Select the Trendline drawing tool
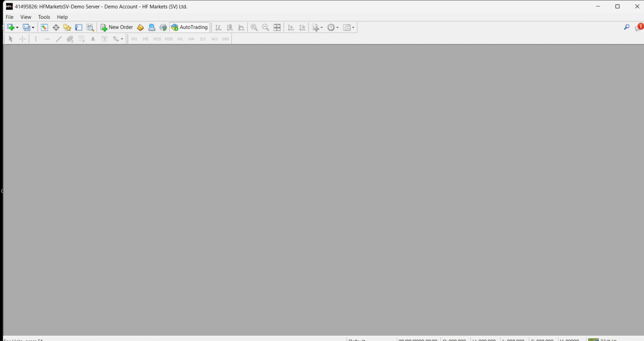The width and height of the screenshot is (644, 341). pos(58,39)
